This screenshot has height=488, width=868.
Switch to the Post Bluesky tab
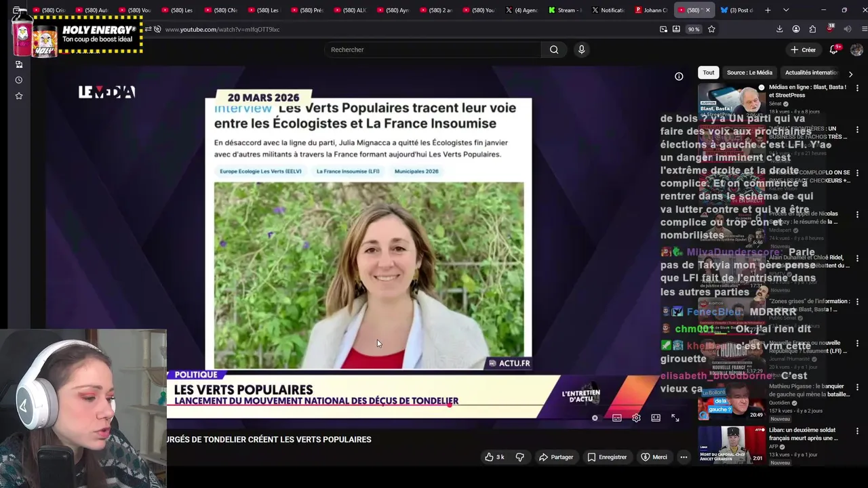736,10
